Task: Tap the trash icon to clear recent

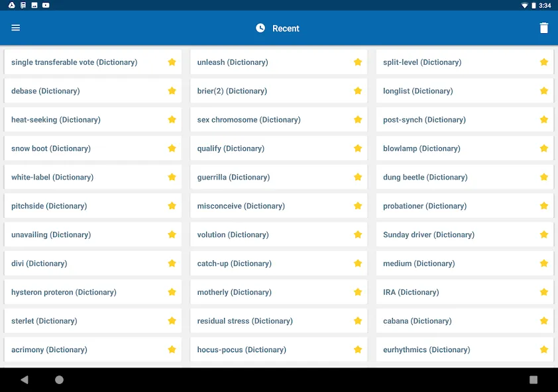Action: [544, 28]
